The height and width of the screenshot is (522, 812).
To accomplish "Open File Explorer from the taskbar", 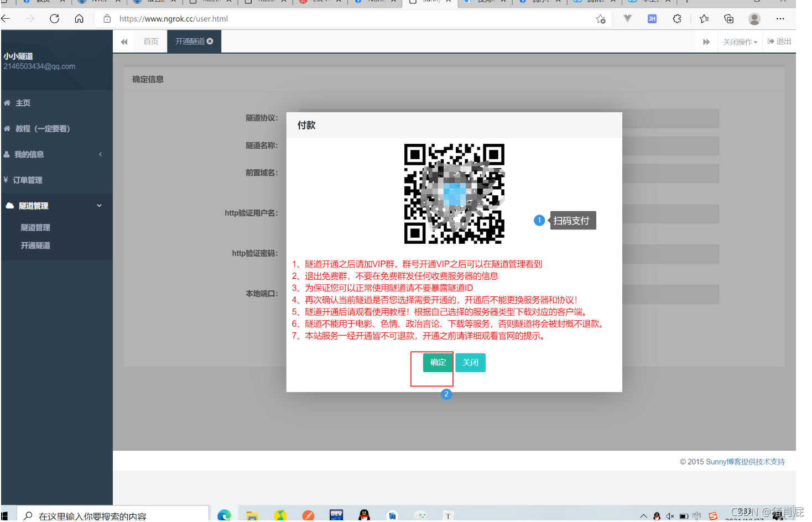I will (x=252, y=516).
